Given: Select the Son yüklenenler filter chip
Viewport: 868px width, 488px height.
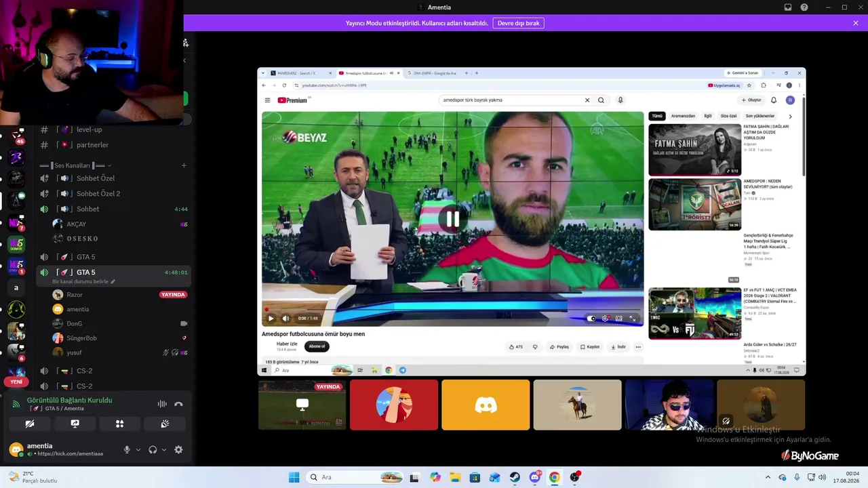Looking at the screenshot, I should pyautogui.click(x=760, y=117).
